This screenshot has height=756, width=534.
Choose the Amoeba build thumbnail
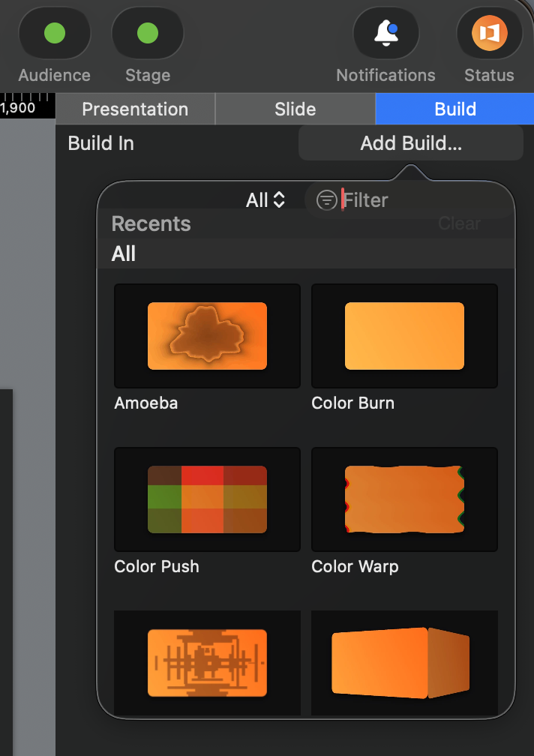click(207, 335)
